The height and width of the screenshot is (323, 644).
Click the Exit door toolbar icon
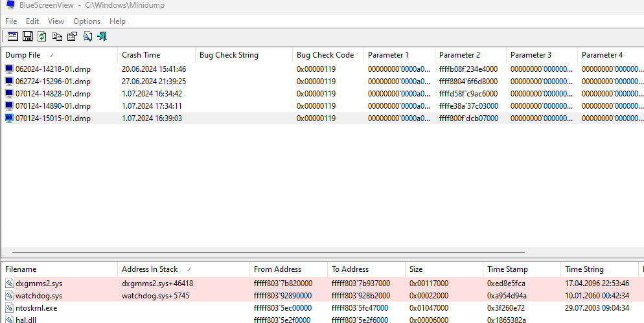(x=102, y=37)
